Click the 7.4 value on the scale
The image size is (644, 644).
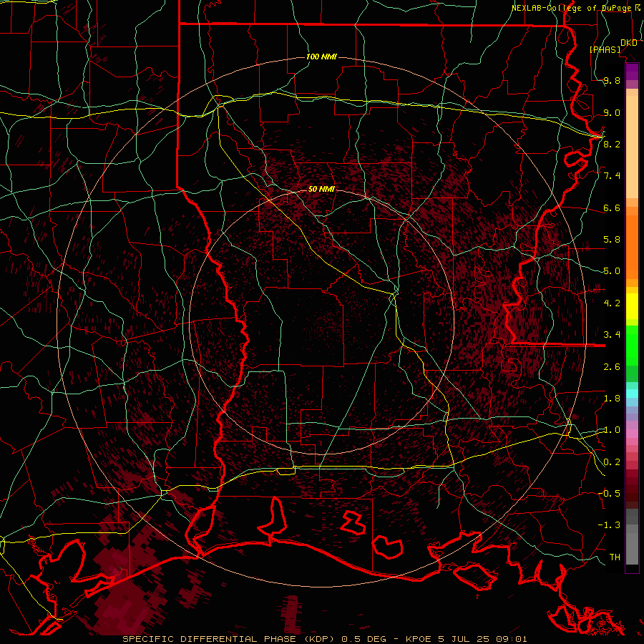pos(612,176)
